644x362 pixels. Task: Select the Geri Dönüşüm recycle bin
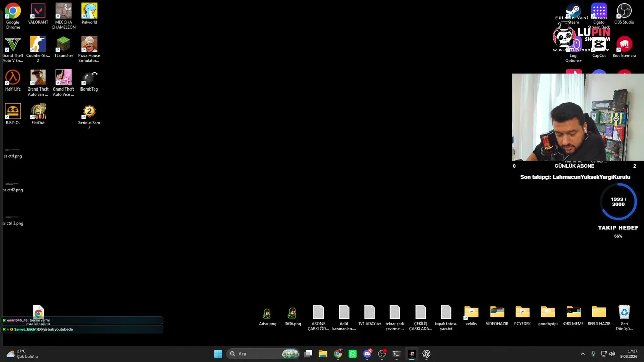tap(624, 318)
